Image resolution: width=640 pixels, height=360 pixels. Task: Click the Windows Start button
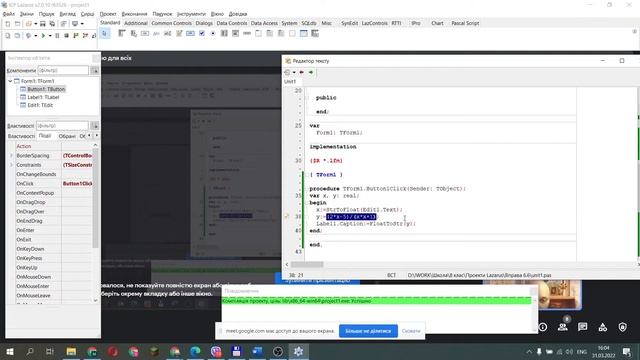coord(10,351)
